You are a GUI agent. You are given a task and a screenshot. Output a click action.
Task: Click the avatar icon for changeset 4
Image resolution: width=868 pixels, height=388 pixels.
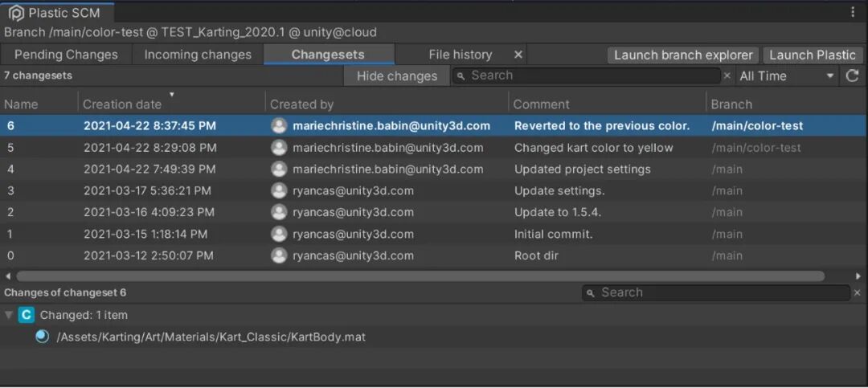pyautogui.click(x=279, y=169)
